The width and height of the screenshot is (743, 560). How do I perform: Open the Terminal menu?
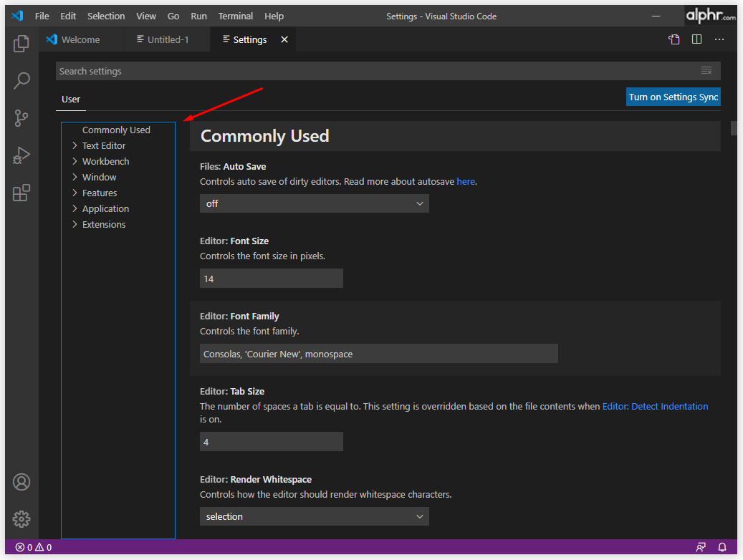(236, 16)
